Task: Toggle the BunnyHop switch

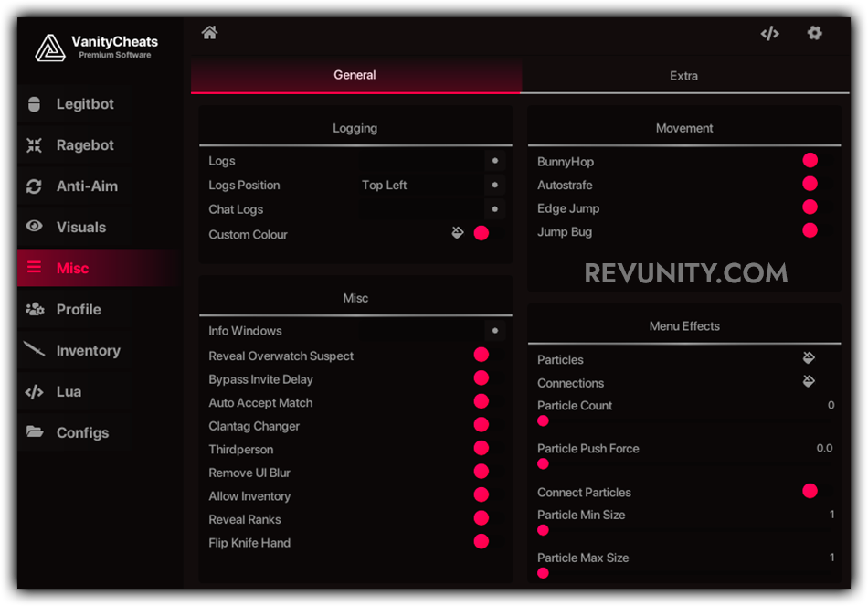Action: (810, 161)
